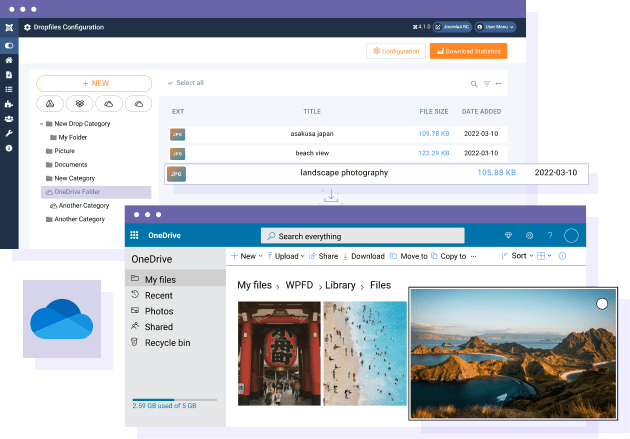
Task: Select the asakusa japan file row
Action: tap(338, 134)
